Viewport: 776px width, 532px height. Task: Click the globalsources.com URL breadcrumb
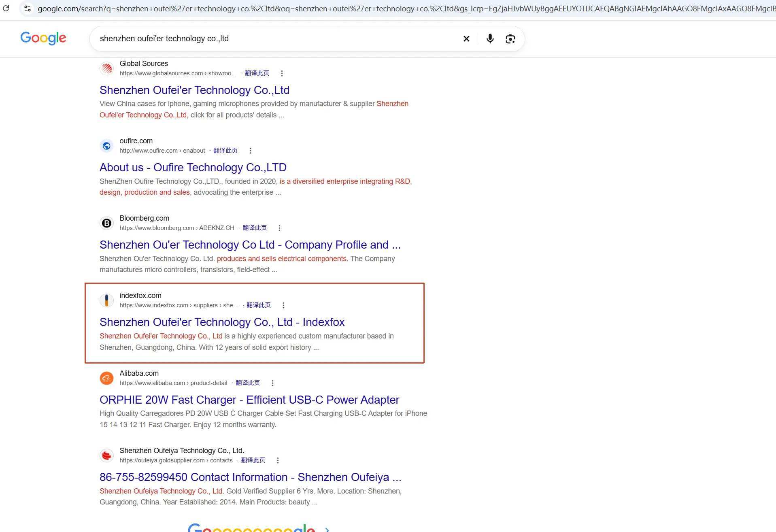point(178,73)
